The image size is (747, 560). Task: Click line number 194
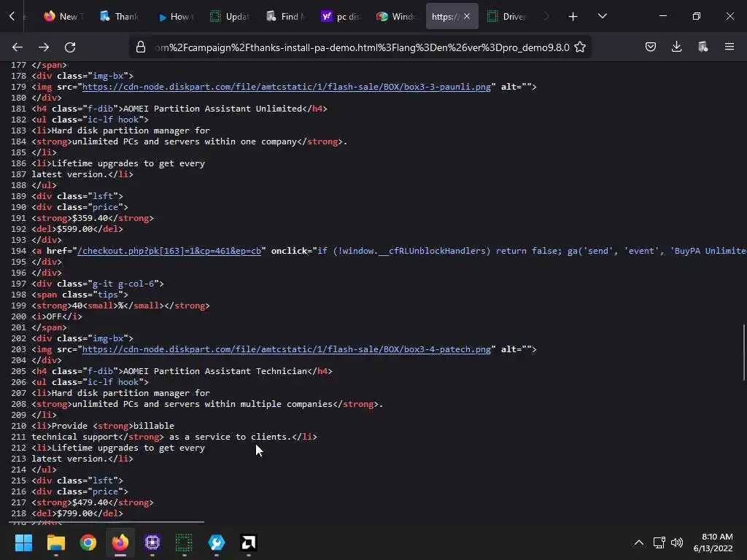point(18,251)
